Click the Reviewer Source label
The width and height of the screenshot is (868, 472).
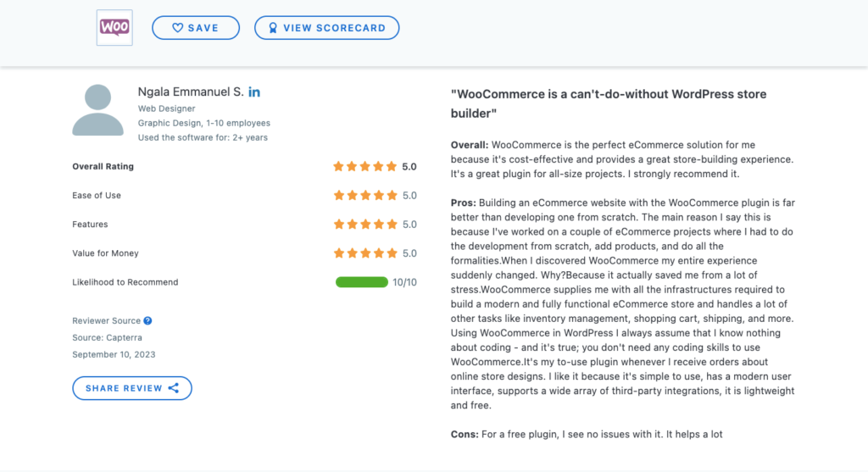point(106,320)
